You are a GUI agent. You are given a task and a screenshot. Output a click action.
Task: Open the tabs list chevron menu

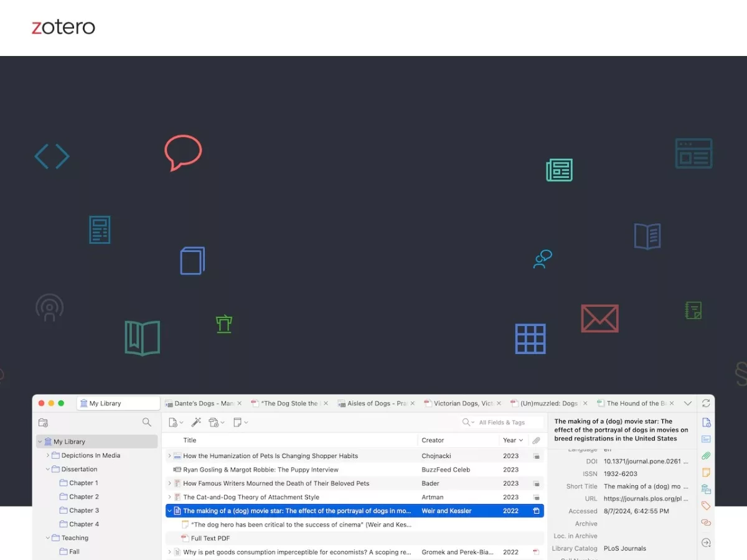[x=688, y=403]
